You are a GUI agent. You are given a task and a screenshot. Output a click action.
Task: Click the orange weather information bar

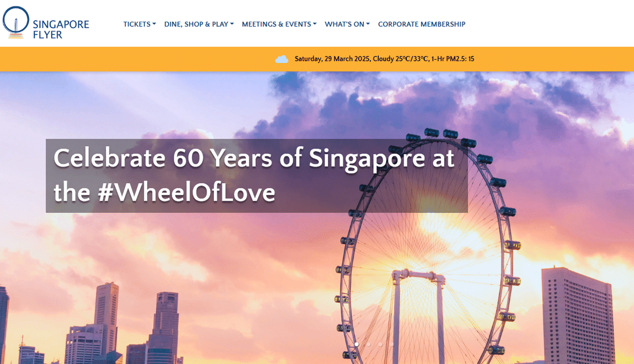[x=317, y=59]
